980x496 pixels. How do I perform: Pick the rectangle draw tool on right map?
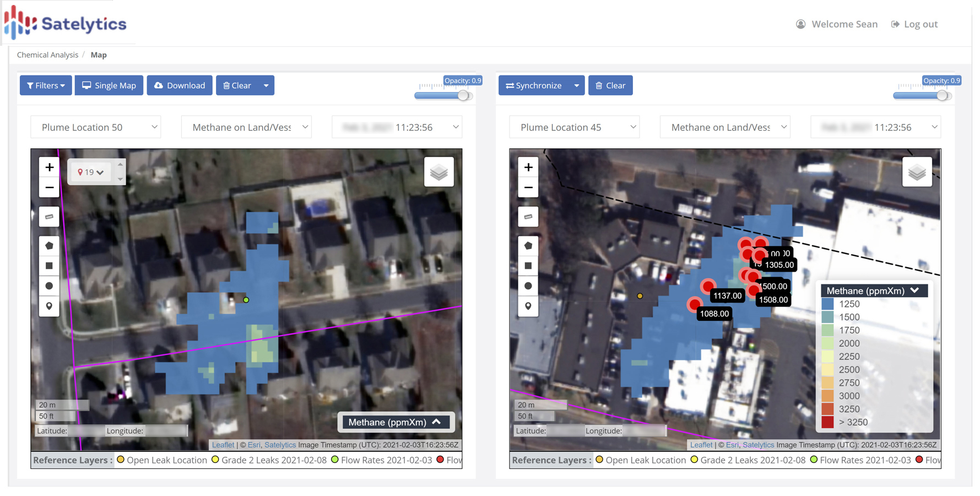click(x=528, y=266)
